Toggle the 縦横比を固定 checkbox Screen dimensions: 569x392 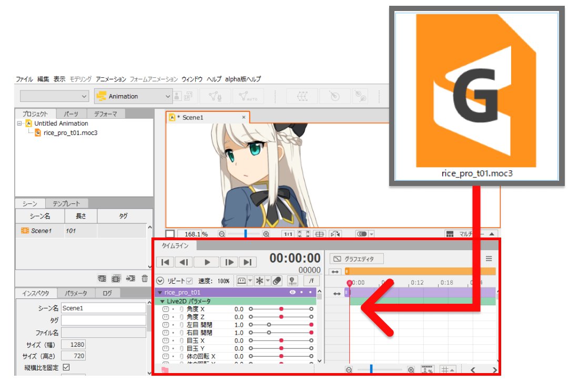66,367
